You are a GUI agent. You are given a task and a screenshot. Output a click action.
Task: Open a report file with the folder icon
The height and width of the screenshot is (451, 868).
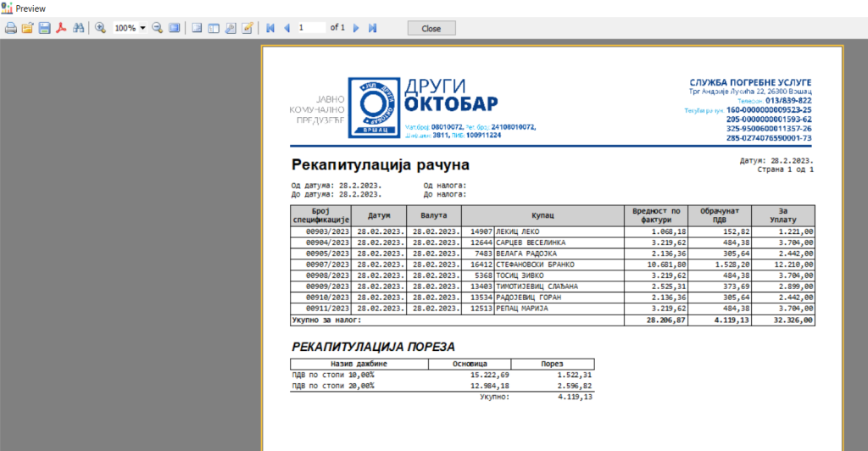tap(27, 28)
